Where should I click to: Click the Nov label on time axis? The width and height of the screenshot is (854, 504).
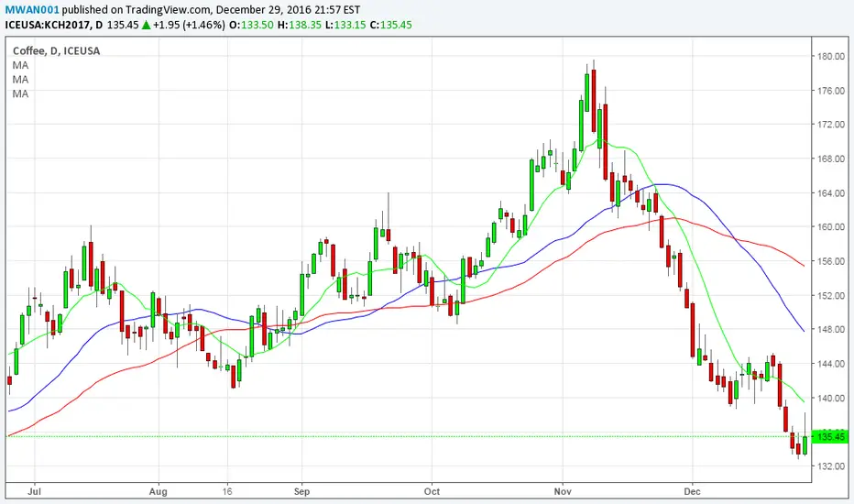click(x=563, y=491)
